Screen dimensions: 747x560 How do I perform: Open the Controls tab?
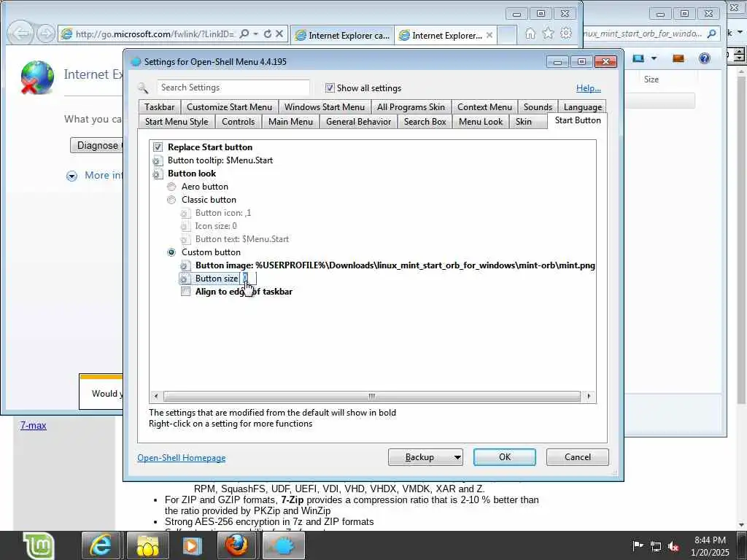[x=239, y=122]
